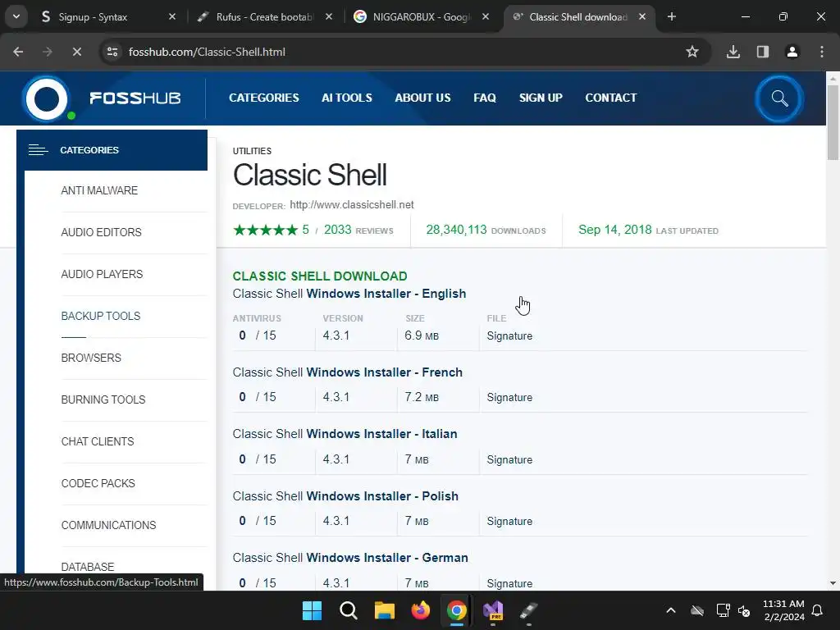Click Chrome icon in taskbar
This screenshot has height=630, width=840.
point(457,610)
